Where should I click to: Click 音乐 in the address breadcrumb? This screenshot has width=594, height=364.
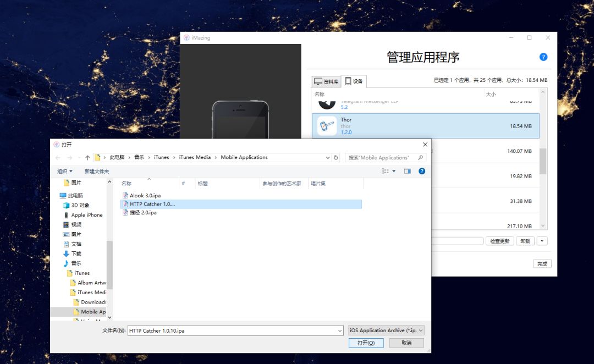click(139, 157)
